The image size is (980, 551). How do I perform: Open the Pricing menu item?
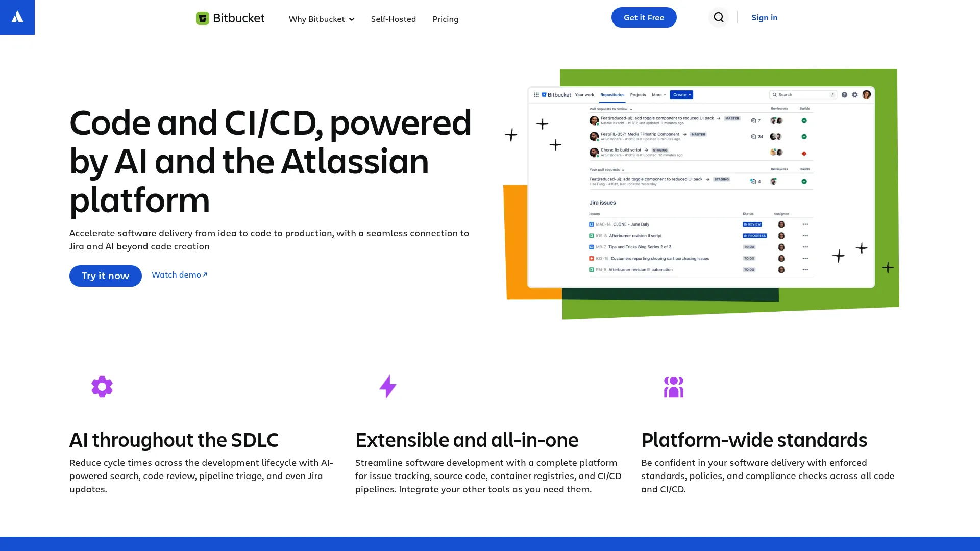pos(445,19)
